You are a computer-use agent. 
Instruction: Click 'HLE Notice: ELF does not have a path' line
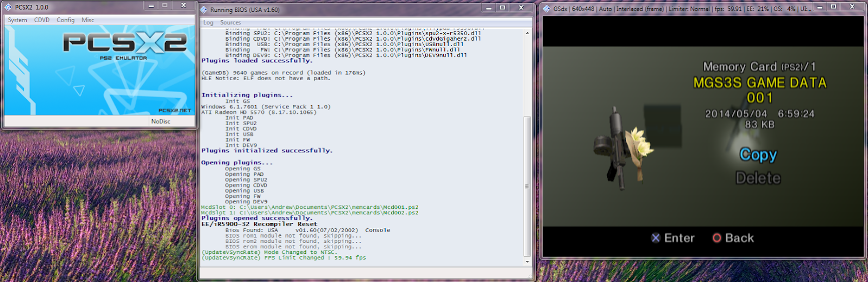[x=266, y=78]
